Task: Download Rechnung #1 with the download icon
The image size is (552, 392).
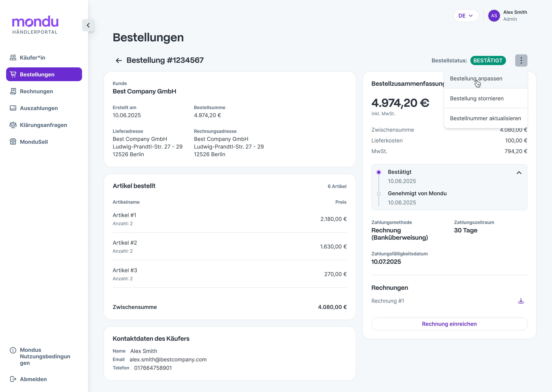Action: (x=521, y=301)
